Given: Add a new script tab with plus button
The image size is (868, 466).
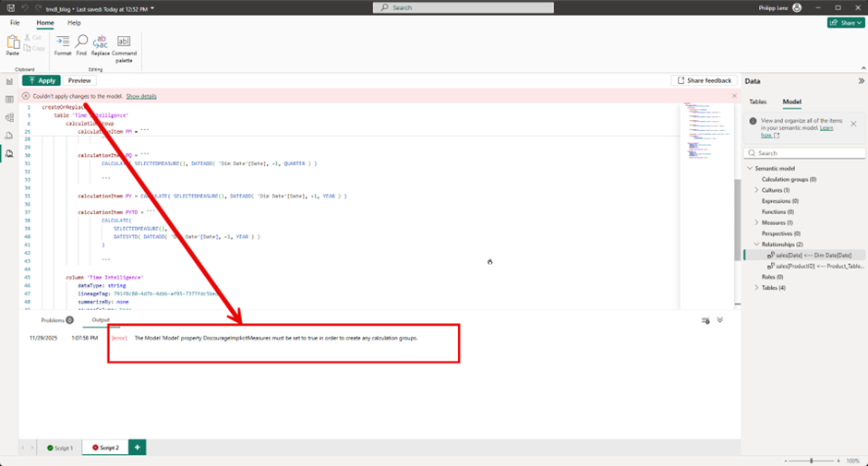Looking at the screenshot, I should pos(137,447).
